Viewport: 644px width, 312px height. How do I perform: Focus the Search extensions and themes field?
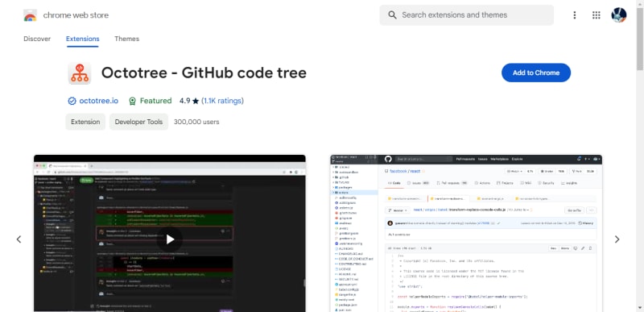point(466,15)
